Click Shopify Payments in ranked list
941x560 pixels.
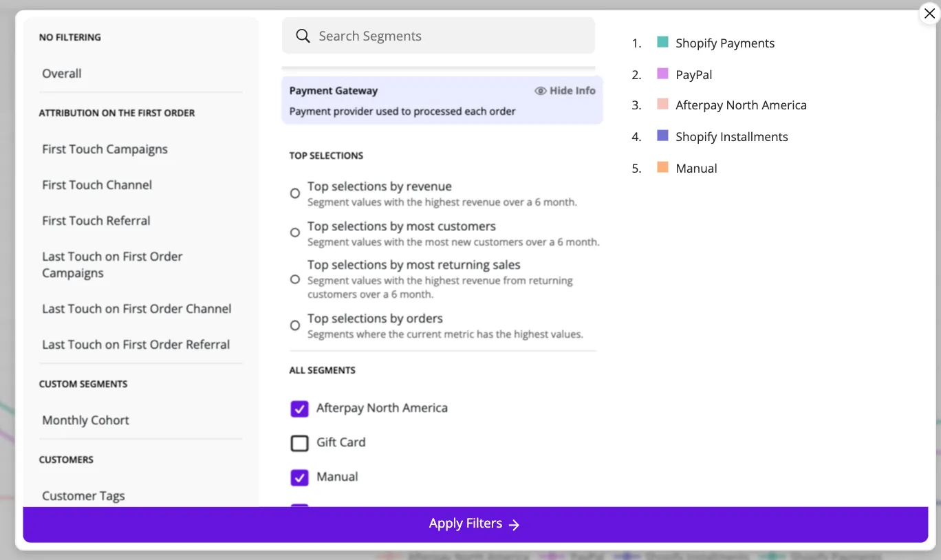click(725, 43)
